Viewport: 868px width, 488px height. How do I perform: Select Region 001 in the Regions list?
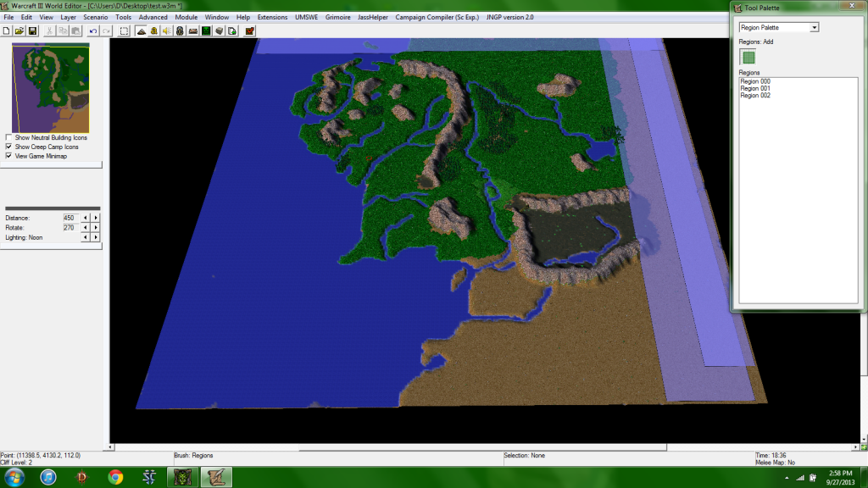click(755, 88)
